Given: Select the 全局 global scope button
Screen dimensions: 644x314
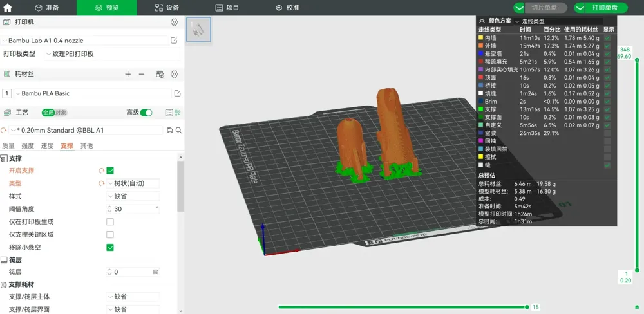Looking at the screenshot, I should coord(48,113).
